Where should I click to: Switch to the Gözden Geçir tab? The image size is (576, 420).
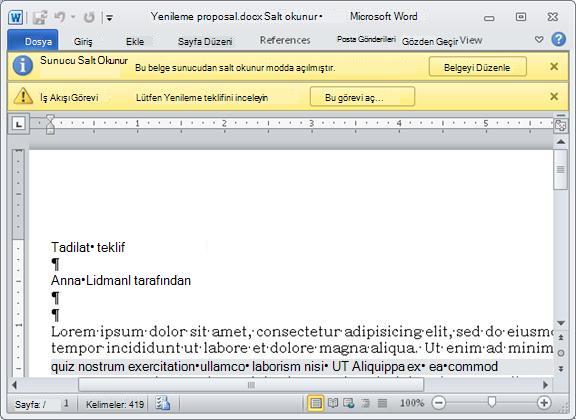[x=430, y=41]
